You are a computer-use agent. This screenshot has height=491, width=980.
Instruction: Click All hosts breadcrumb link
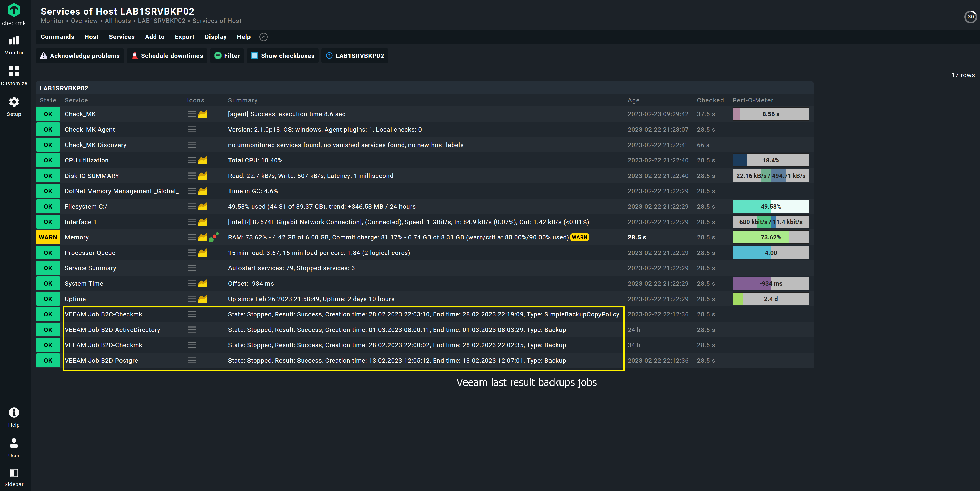[117, 21]
